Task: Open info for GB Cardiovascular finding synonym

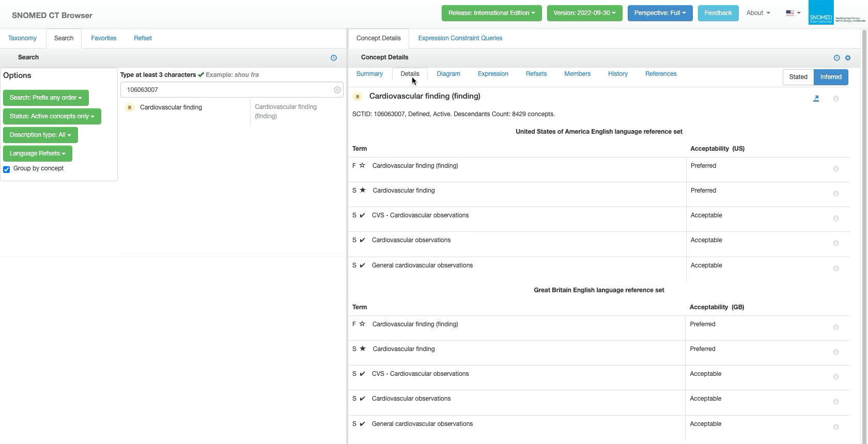Action: [x=836, y=352]
